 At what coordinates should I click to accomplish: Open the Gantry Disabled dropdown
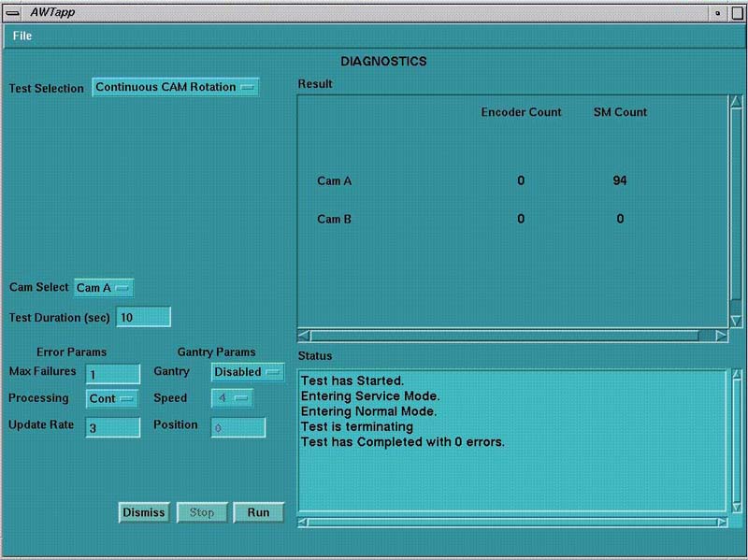[247, 372]
